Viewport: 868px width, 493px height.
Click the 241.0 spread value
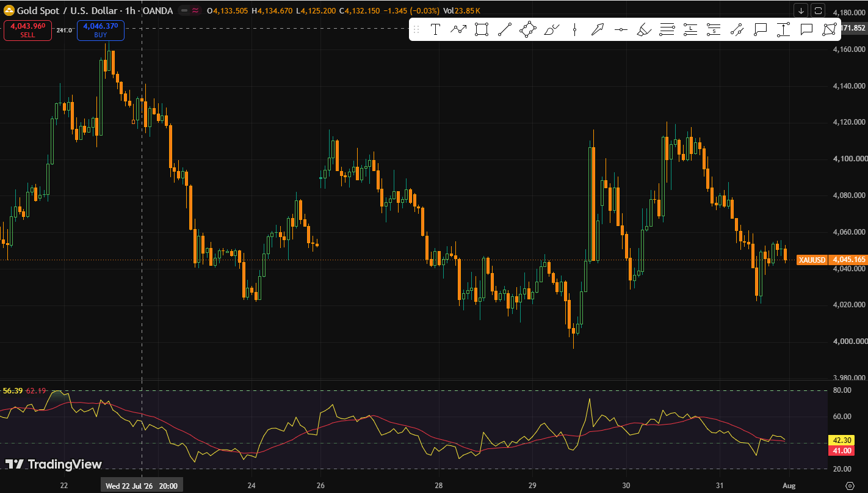[64, 30]
